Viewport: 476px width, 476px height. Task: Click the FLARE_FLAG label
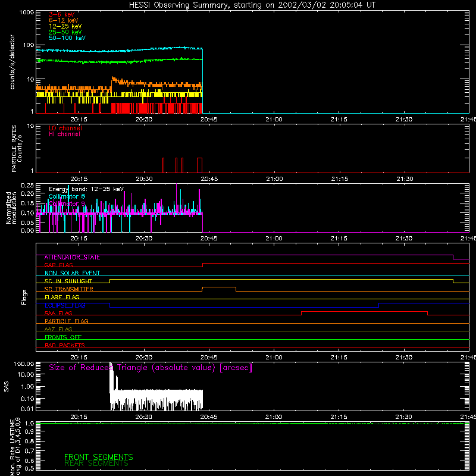point(62,297)
